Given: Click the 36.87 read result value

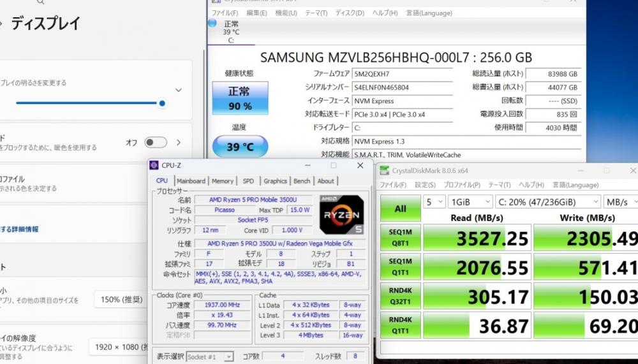Looking at the screenshot, I should coord(477,325).
